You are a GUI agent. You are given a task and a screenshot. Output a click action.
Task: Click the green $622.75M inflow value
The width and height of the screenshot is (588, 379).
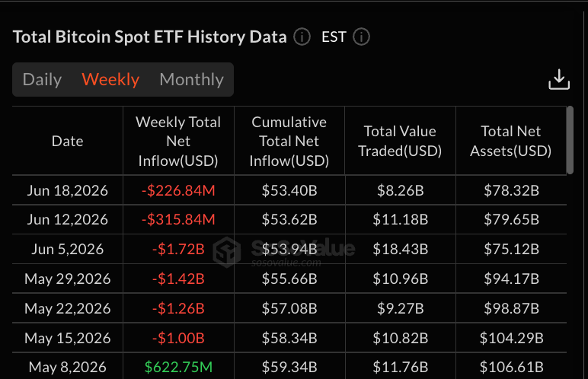(x=178, y=367)
